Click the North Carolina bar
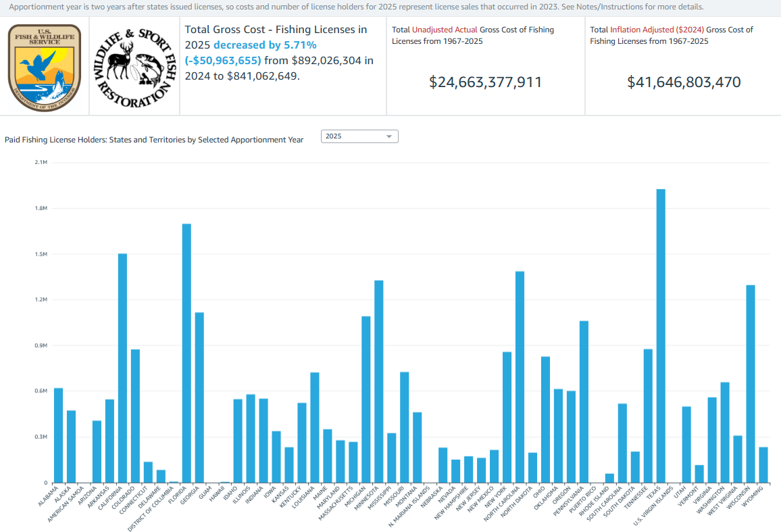 click(x=520, y=377)
